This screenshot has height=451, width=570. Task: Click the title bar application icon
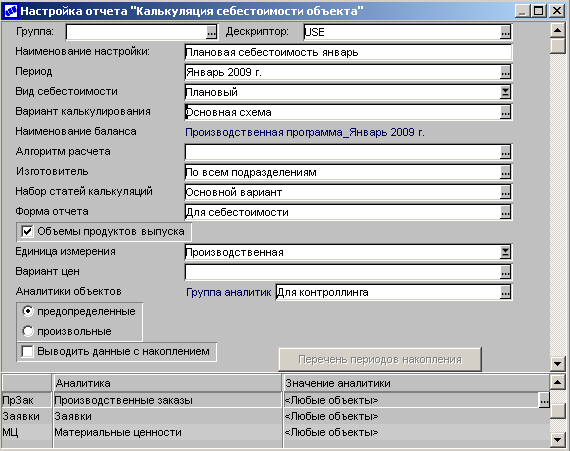[11, 11]
